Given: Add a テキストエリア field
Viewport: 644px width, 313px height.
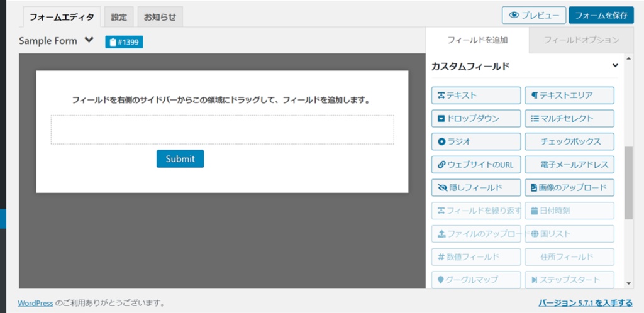Looking at the screenshot, I should [x=569, y=95].
